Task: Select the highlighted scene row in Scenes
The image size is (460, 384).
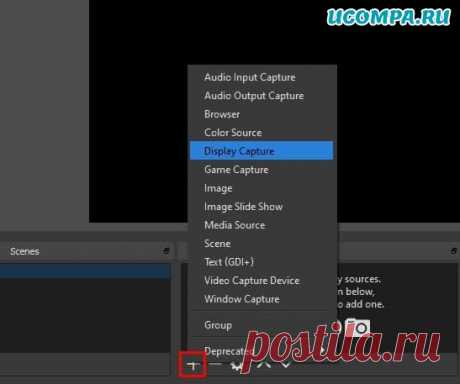Action: point(85,271)
